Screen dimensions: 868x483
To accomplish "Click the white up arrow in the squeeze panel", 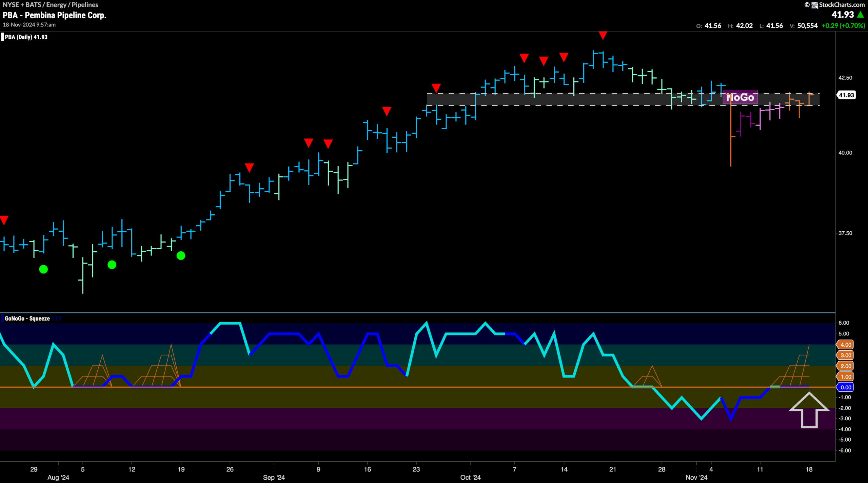I will 809,410.
